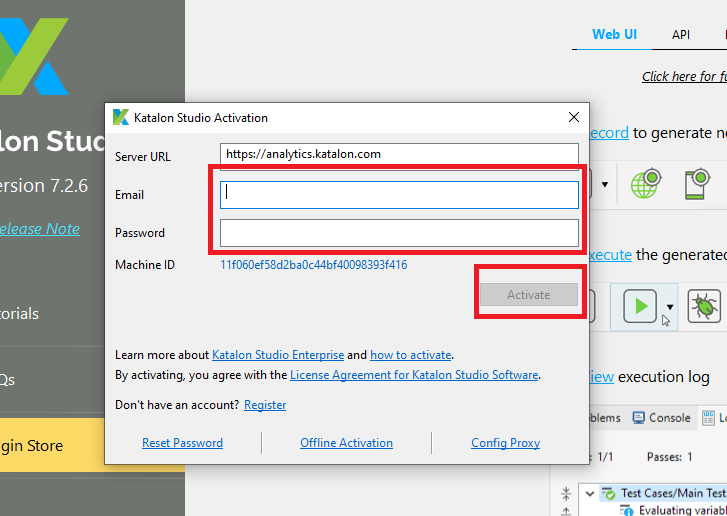Open the how to activate link
The image size is (727, 516).
[410, 355]
